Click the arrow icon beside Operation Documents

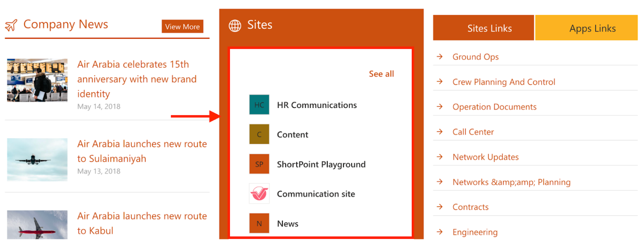[x=440, y=107]
